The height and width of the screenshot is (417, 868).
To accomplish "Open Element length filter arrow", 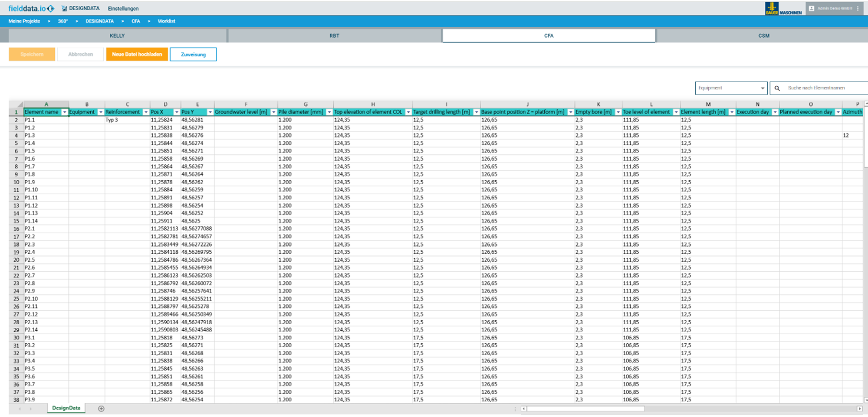I will [x=732, y=112].
